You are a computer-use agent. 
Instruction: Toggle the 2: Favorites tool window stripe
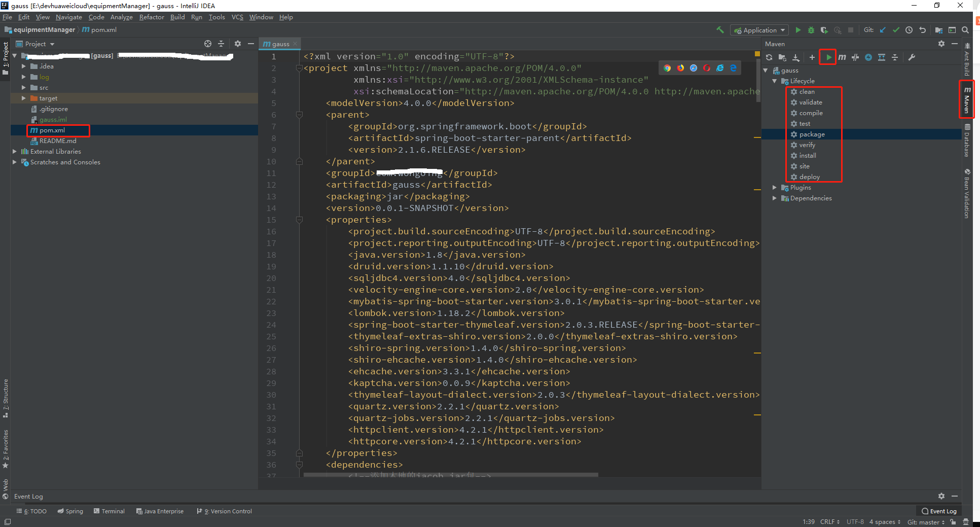6,449
